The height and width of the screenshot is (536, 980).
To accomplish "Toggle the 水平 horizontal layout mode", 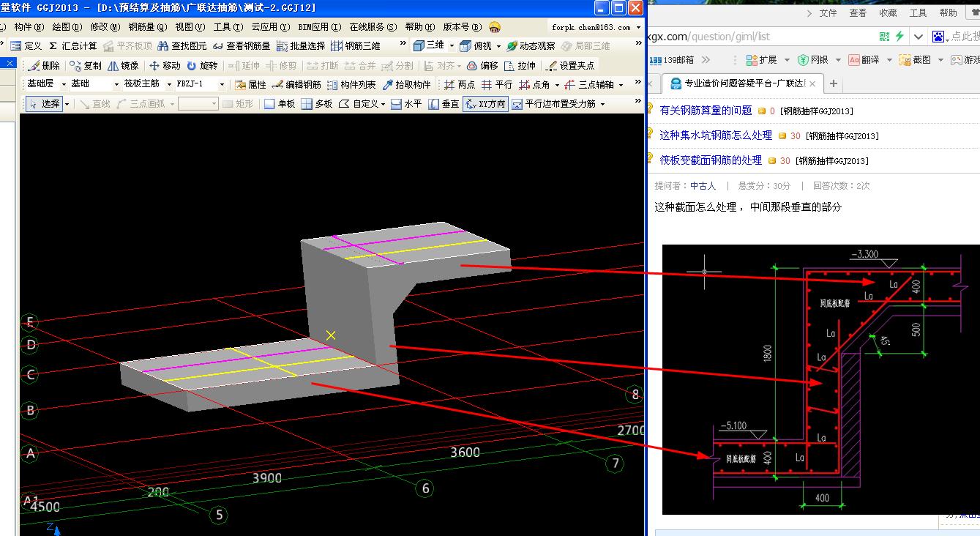I will click(x=406, y=104).
